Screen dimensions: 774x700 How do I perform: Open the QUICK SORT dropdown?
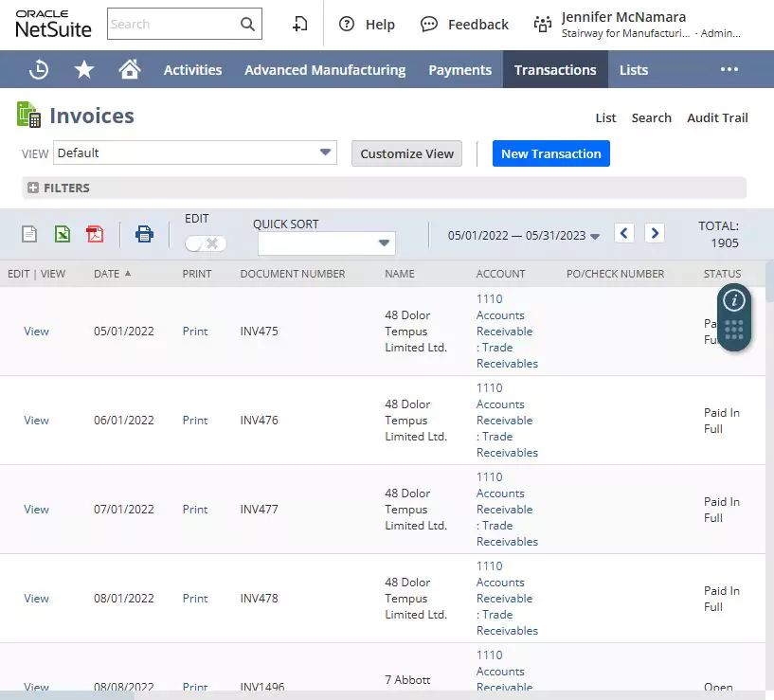click(383, 242)
